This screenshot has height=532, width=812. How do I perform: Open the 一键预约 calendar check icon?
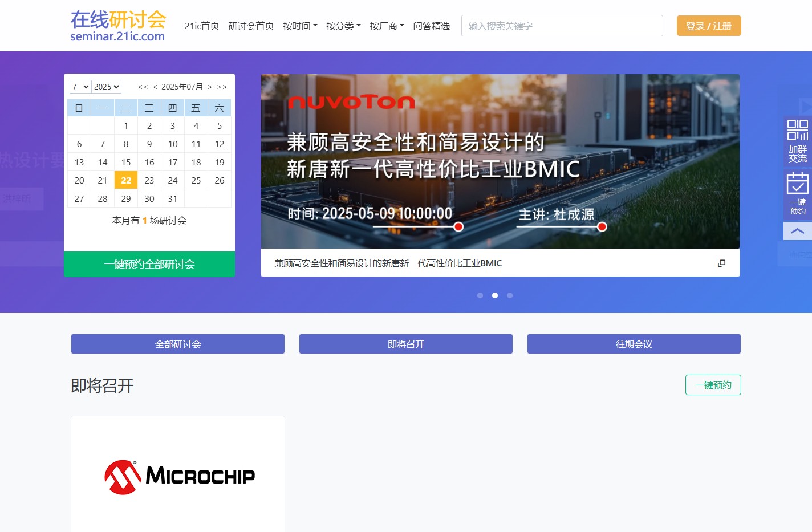pos(798,194)
